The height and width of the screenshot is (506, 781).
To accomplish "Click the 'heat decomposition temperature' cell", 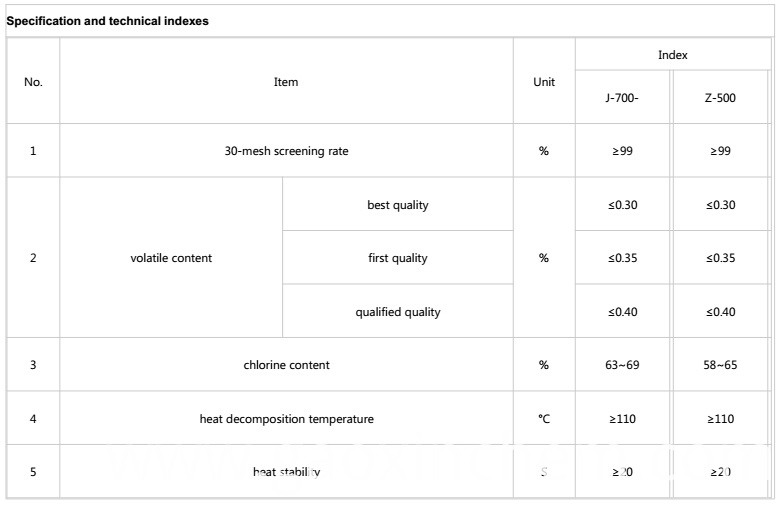I will tap(286, 418).
